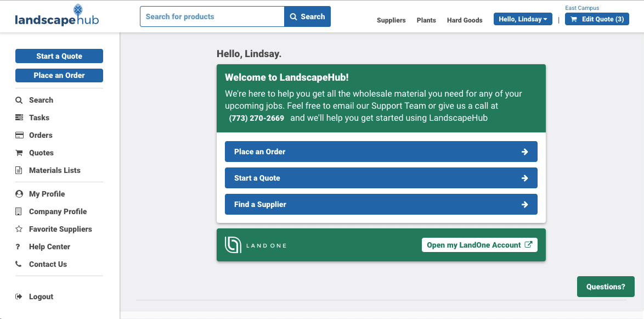The width and height of the screenshot is (644, 319).
Task: Click the Favorite Suppliers star icon
Action: 19,229
